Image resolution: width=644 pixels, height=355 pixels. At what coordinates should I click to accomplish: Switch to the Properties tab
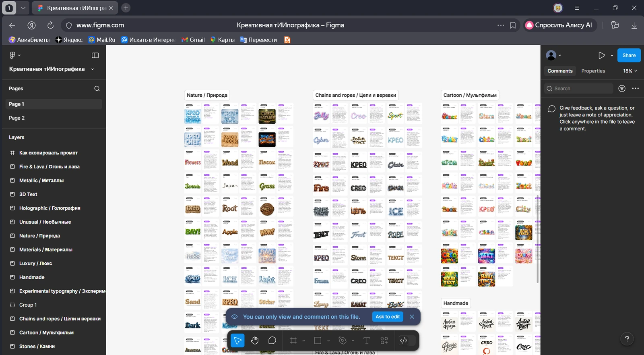pos(593,71)
